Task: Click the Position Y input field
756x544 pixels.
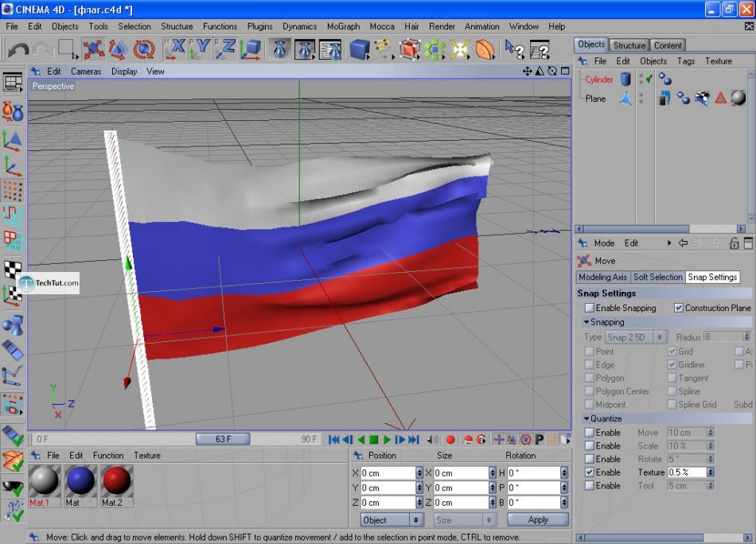Action: tap(388, 488)
